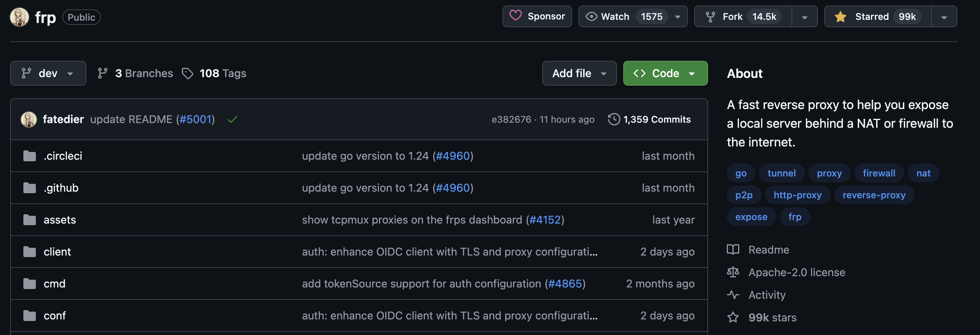This screenshot has width=980, height=335.
Task: Click the fork icon in Fork button
Action: (x=710, y=17)
